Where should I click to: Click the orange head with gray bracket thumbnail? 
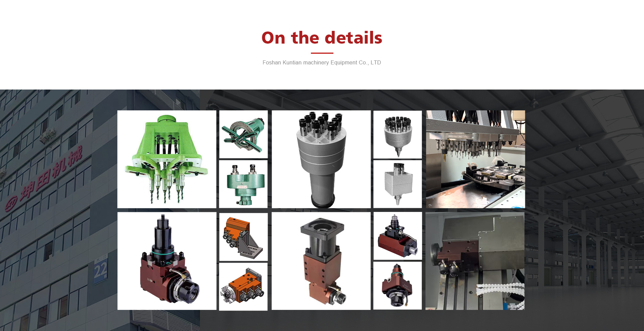tap(244, 237)
